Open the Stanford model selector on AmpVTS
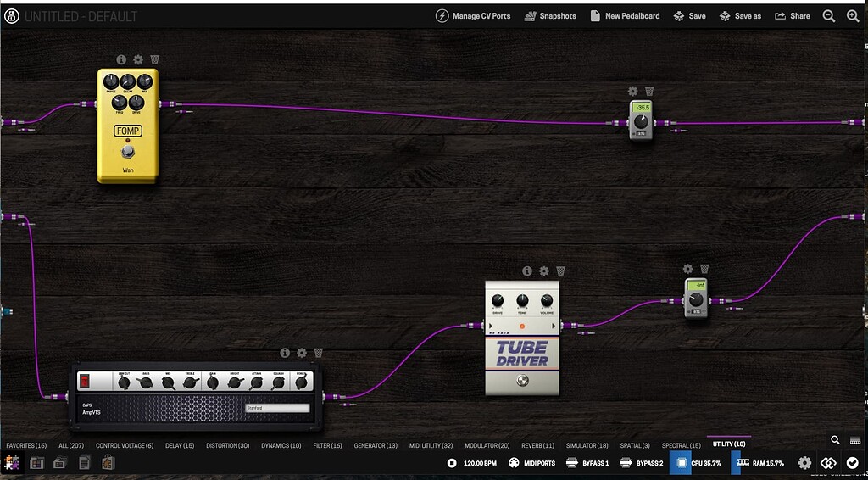The width and height of the screenshot is (868, 480). pyautogui.click(x=277, y=408)
